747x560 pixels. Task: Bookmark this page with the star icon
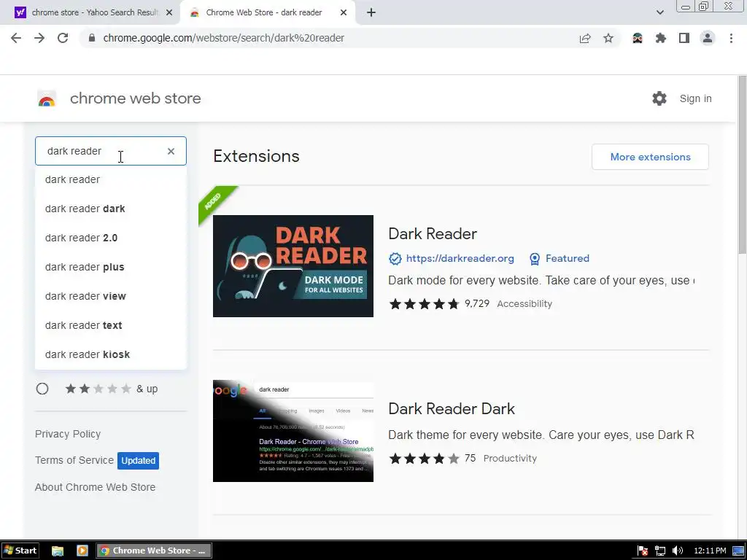click(x=608, y=38)
